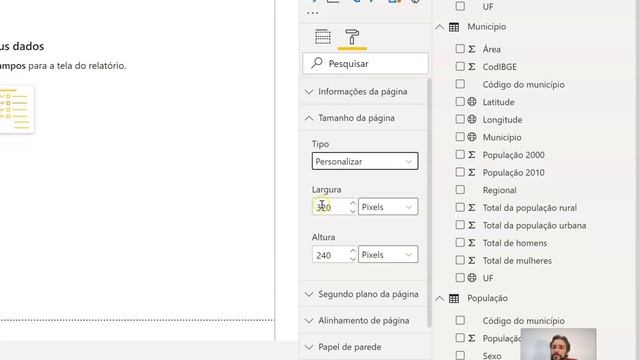Image resolution: width=640 pixels, height=360 pixels.
Task: Open the more options ellipsis in Visualizations
Action: click(x=312, y=13)
